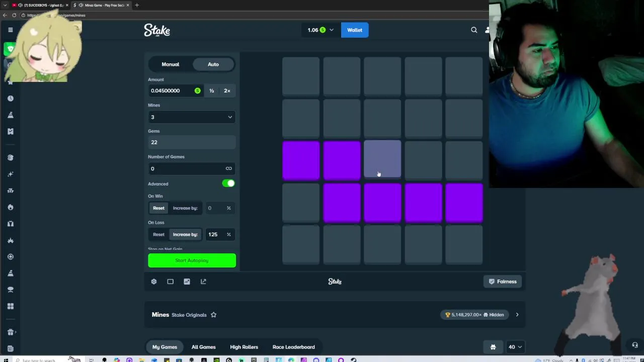Click the pop-out game icon

[203, 282]
